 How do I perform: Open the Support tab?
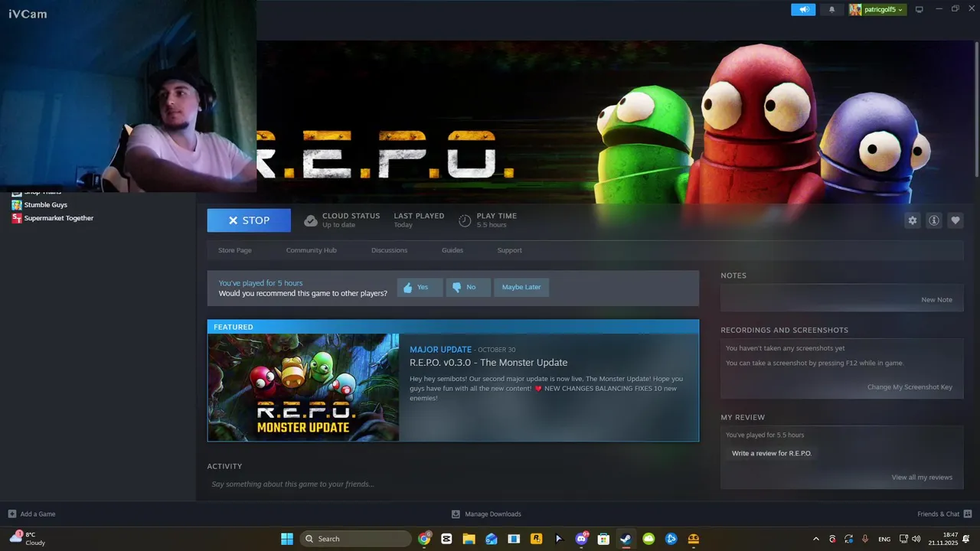[x=509, y=250]
